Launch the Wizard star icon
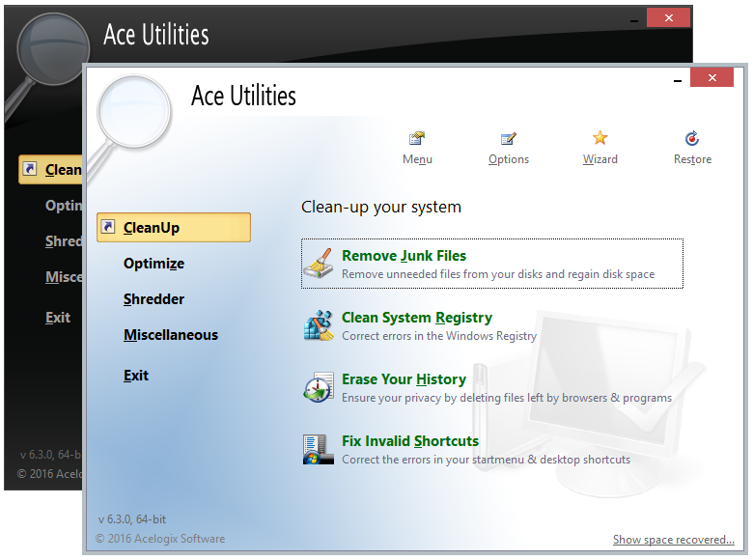This screenshot has width=753, height=560. 600,138
